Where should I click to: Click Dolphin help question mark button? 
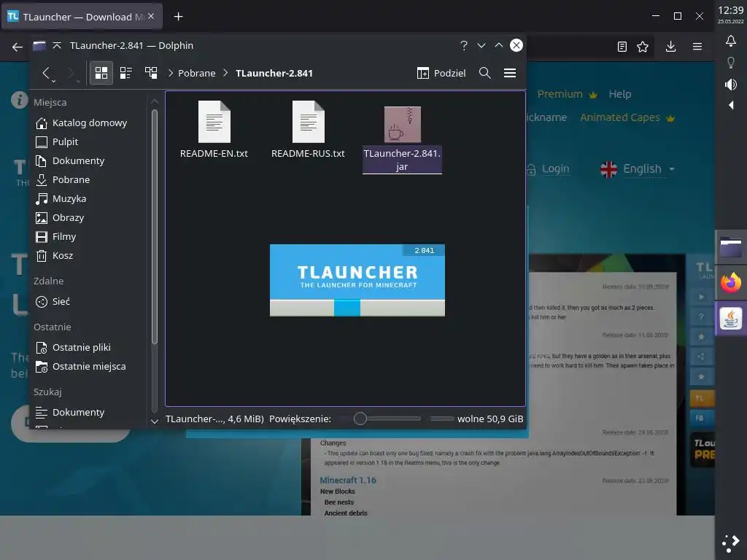pos(463,45)
